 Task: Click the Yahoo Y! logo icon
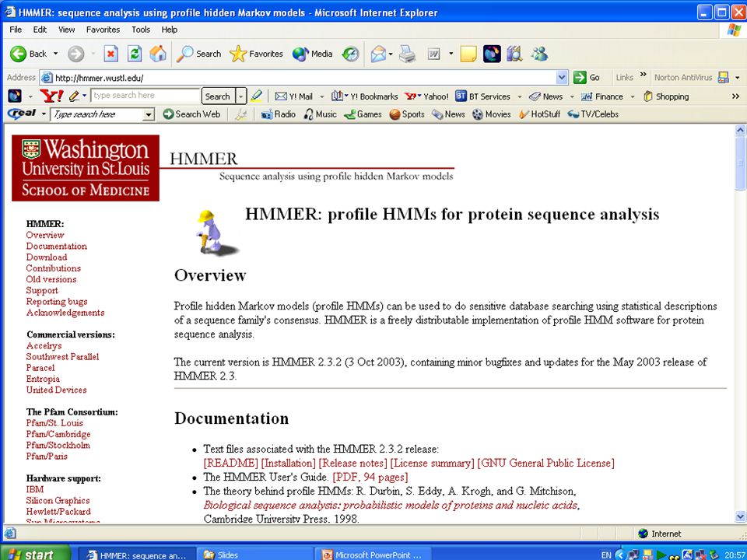coord(51,96)
